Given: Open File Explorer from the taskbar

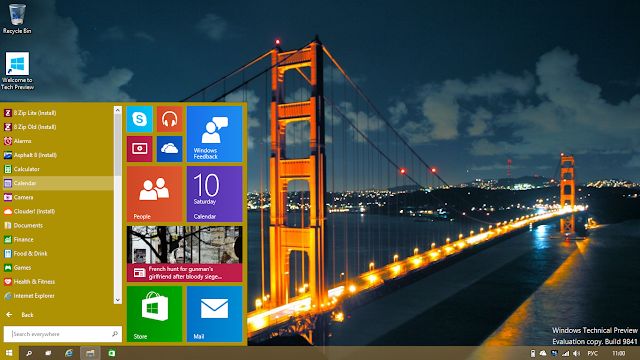Looking at the screenshot, I should (90, 353).
